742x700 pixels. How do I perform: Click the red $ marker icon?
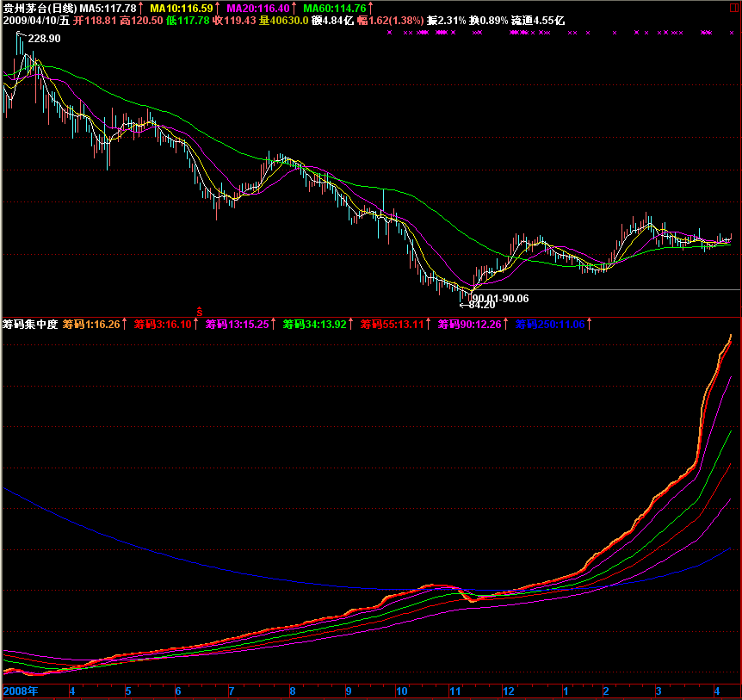pyautogui.click(x=200, y=311)
